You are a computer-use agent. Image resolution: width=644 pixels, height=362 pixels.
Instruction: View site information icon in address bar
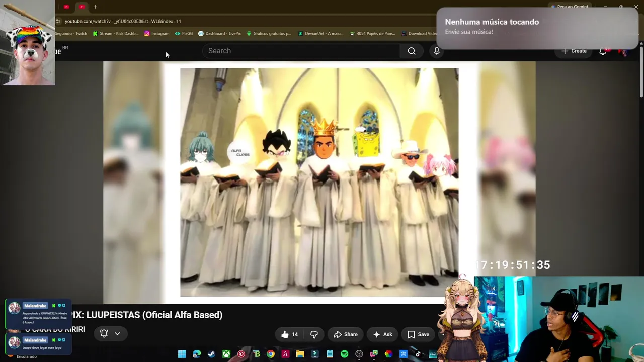coord(58,21)
